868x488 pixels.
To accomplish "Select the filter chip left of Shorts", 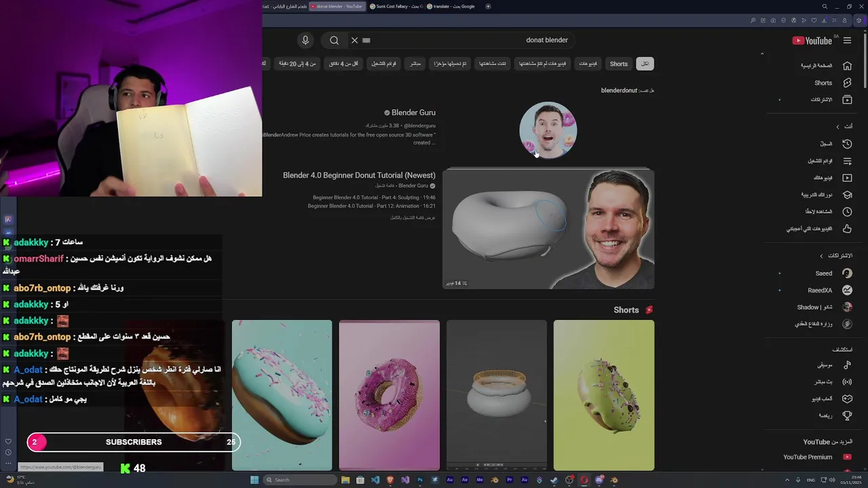I will point(588,64).
